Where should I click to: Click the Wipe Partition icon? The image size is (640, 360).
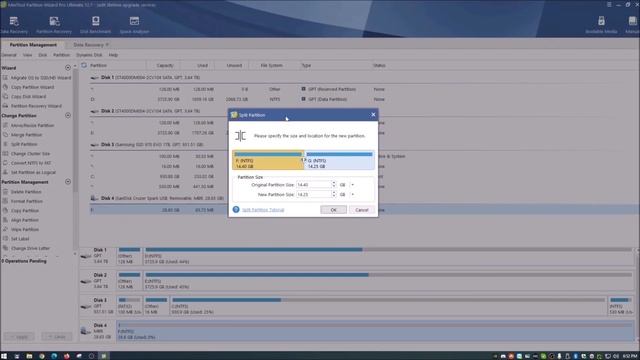click(5, 229)
